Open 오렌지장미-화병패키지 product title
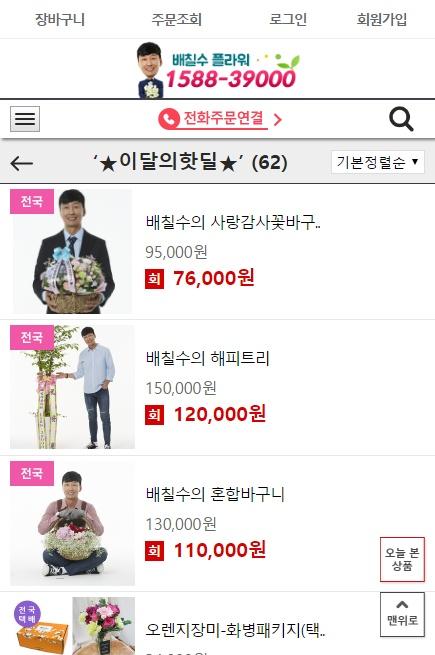 point(235,630)
